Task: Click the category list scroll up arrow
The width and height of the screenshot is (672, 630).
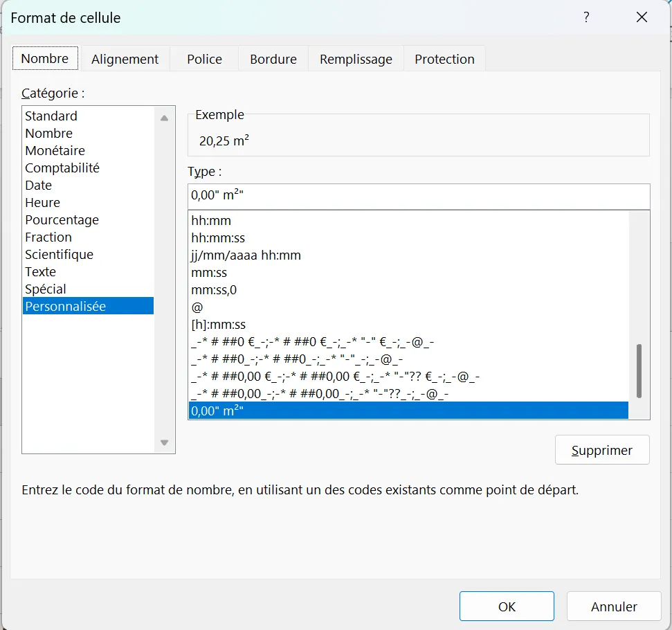Action: point(164,118)
